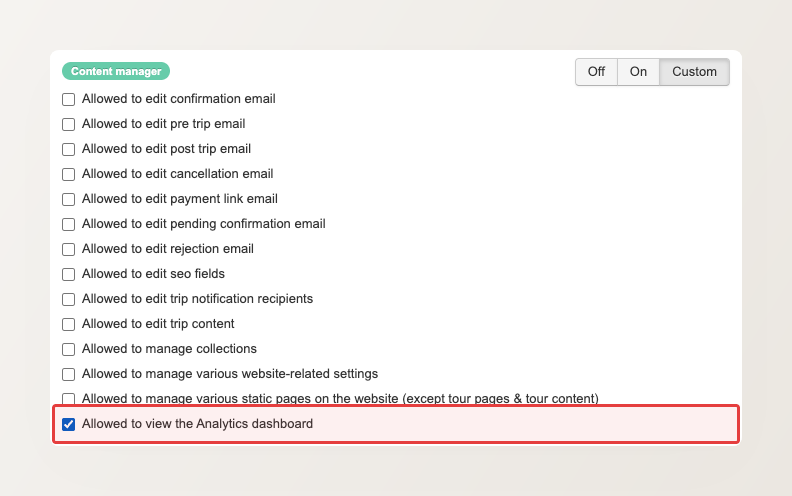Tick edit trip notification recipients checkbox

69,300
